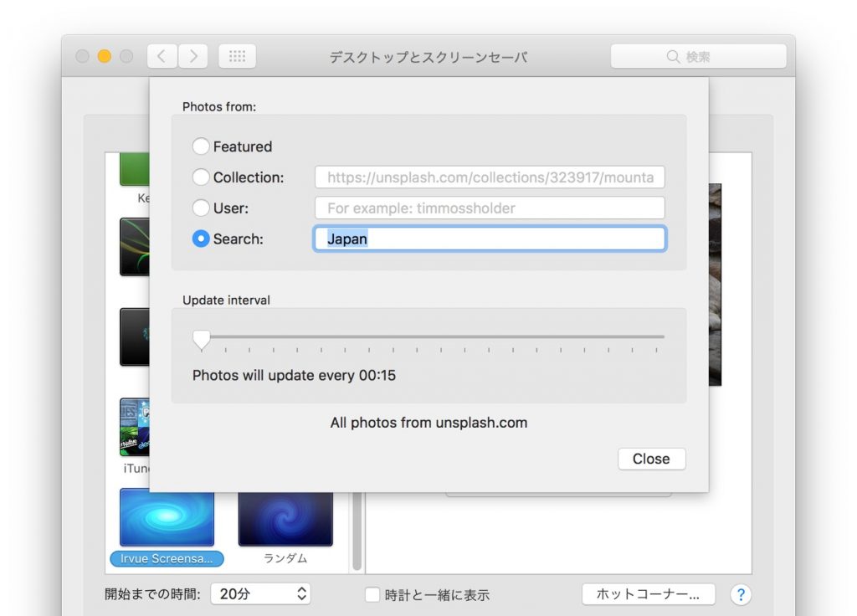The width and height of the screenshot is (857, 616).
Task: Click the Close button in the dialog
Action: point(651,459)
